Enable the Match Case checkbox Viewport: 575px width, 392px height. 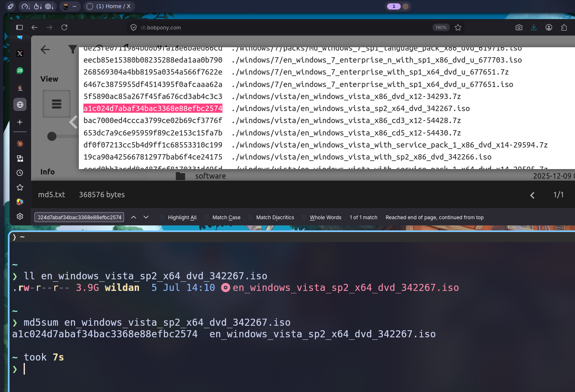[x=207, y=217]
